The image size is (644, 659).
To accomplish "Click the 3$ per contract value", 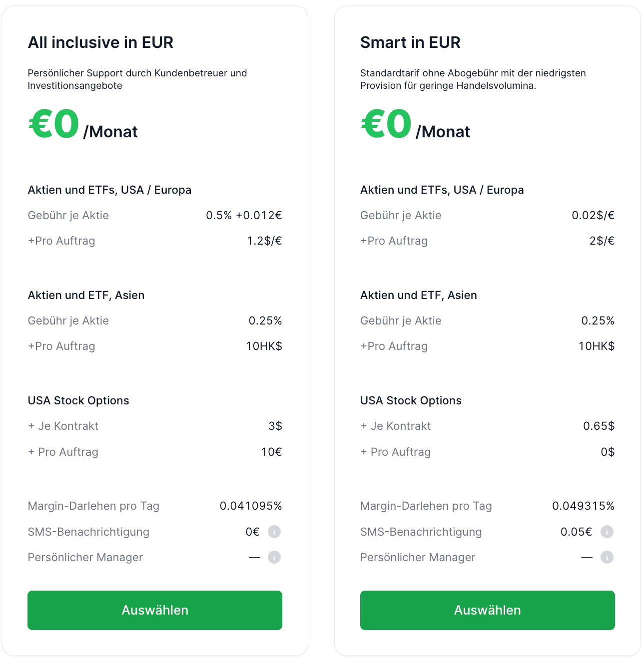I will coord(275,426).
